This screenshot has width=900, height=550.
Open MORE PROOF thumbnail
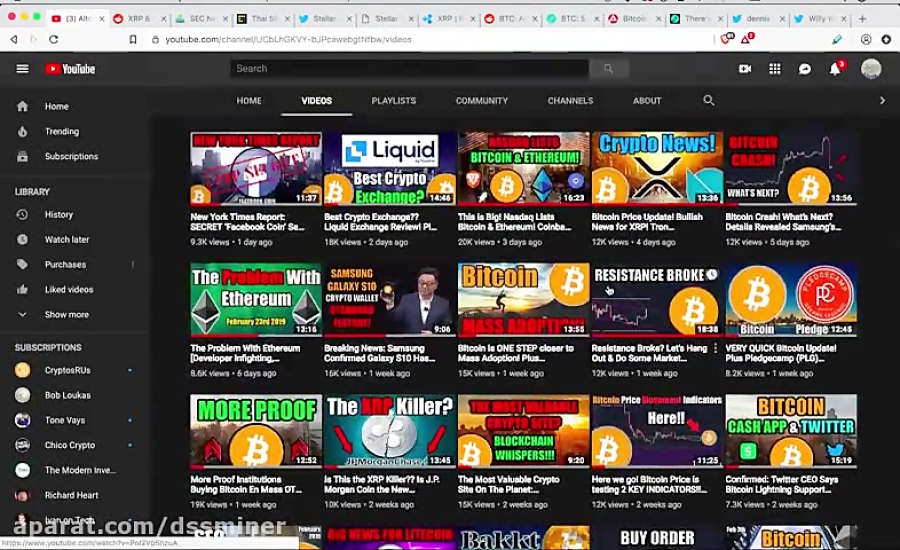point(256,431)
